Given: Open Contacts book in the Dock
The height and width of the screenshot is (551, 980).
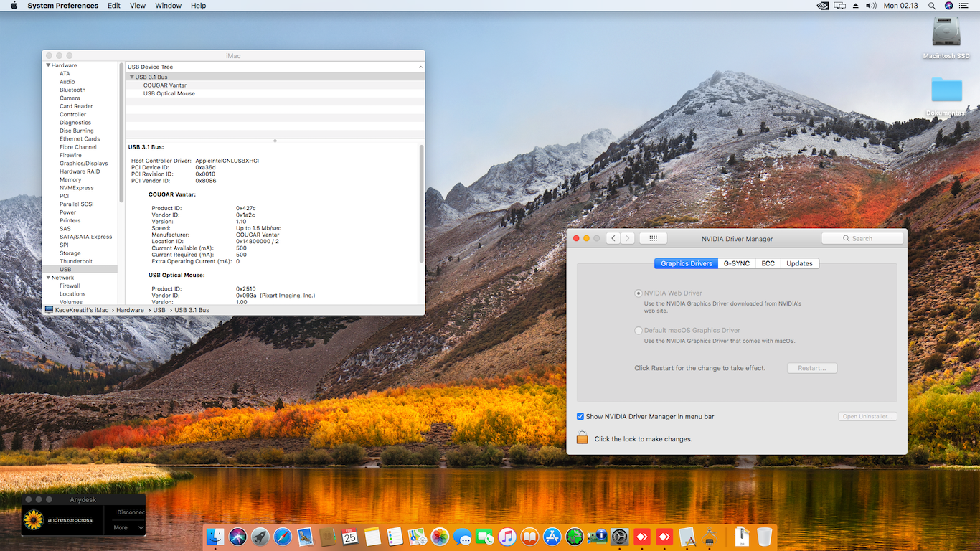Looking at the screenshot, I should (327, 536).
